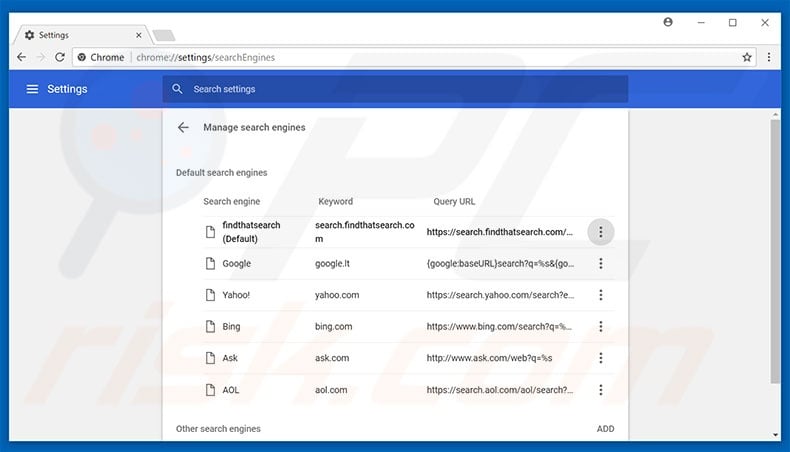Click keyword ask.com
The height and width of the screenshot is (452, 790).
(332, 358)
